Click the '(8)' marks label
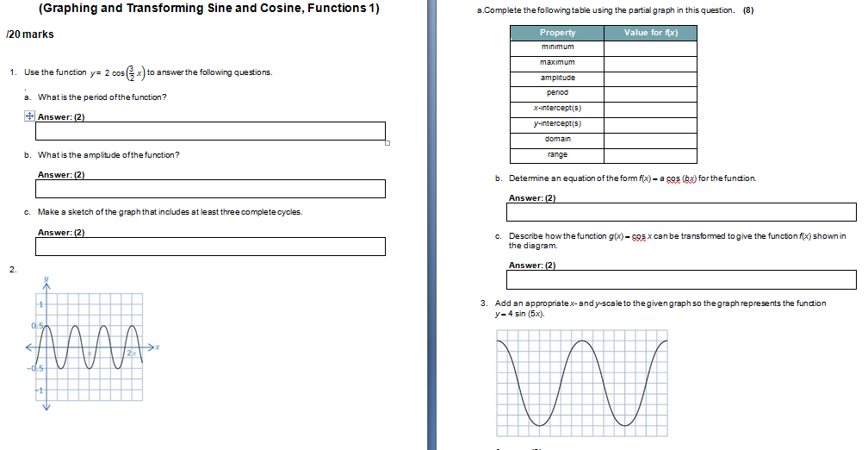The height and width of the screenshot is (450, 868). click(747, 10)
